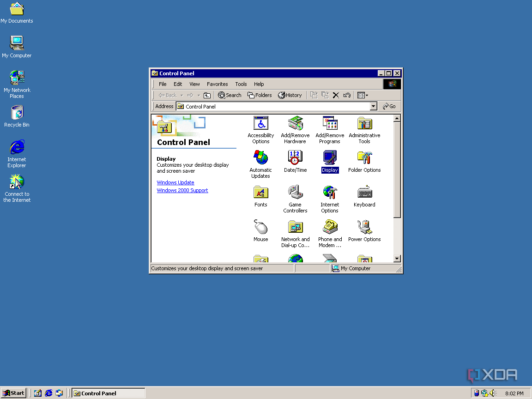Click the Delete toolbar icon
Image resolution: width=532 pixels, height=399 pixels.
point(336,95)
